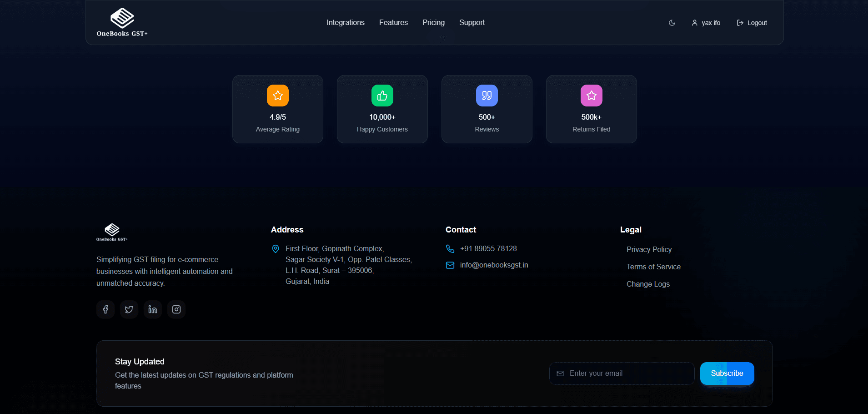Open the Instagram social icon
This screenshot has width=868, height=414.
[x=176, y=309]
